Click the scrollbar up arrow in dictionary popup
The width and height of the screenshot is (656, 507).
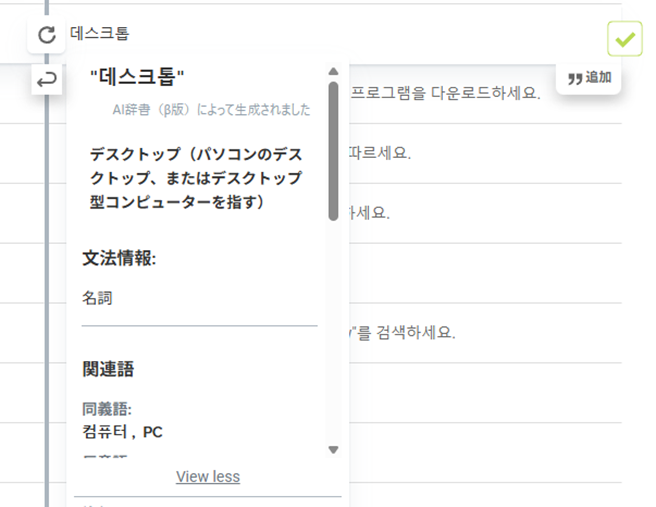click(333, 71)
